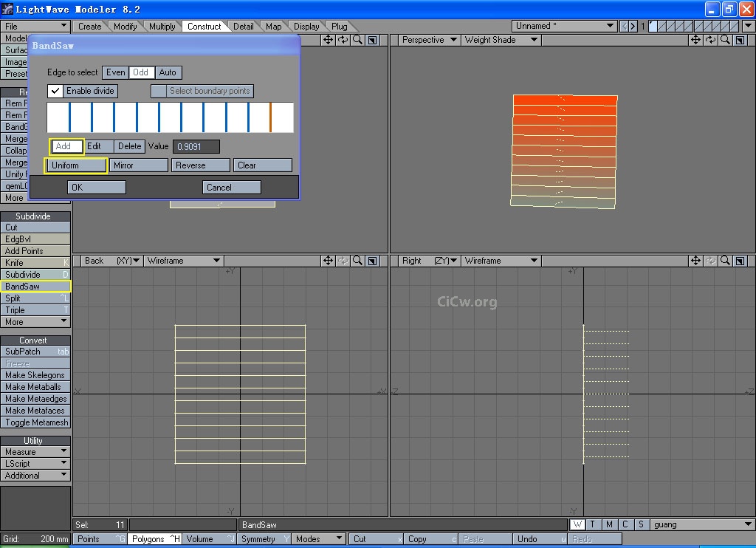Image resolution: width=756 pixels, height=548 pixels.
Task: Clear the BandSaw divide markers
Action: (263, 165)
